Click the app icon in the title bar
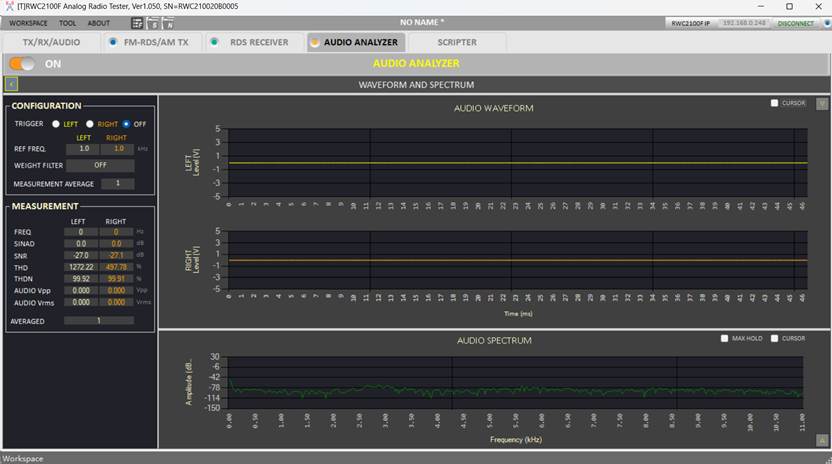Image resolution: width=832 pixels, height=464 pixels. tap(9, 6)
